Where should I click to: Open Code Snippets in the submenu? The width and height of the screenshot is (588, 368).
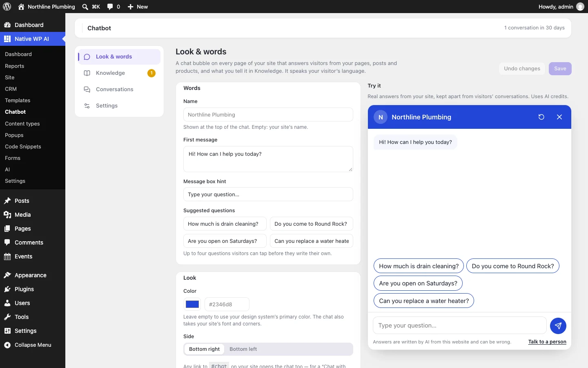pos(33,146)
